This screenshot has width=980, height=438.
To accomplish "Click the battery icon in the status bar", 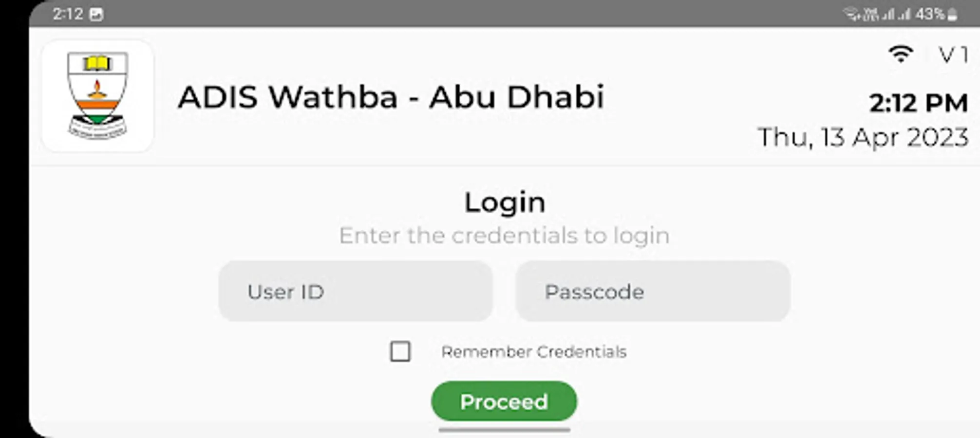I will 952,15.
